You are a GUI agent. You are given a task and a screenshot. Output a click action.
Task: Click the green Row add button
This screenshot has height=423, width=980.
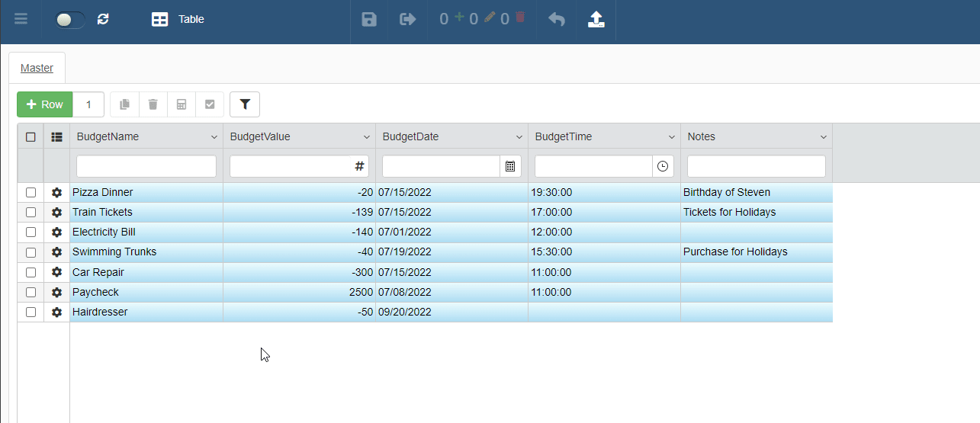[x=45, y=104]
